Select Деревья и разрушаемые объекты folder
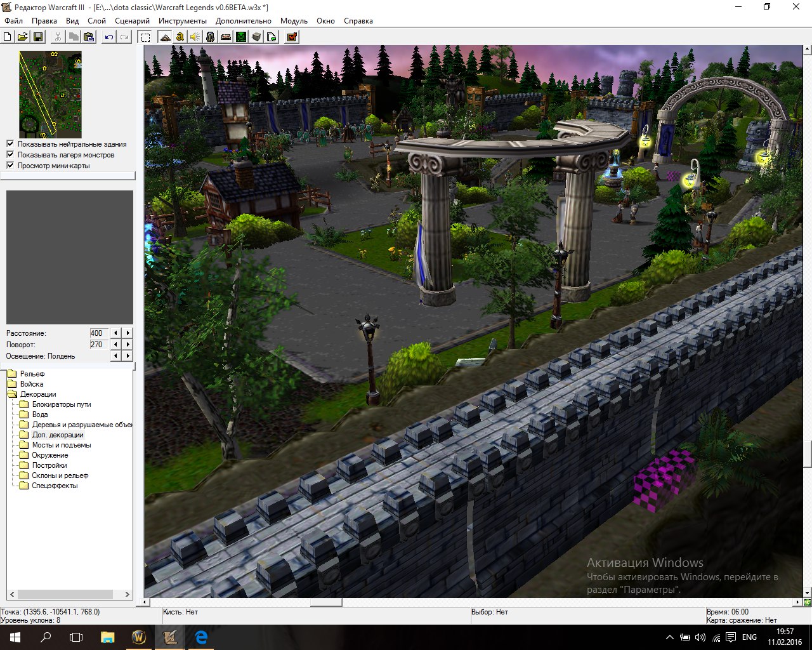Screen dimensions: 812x650 [76, 425]
